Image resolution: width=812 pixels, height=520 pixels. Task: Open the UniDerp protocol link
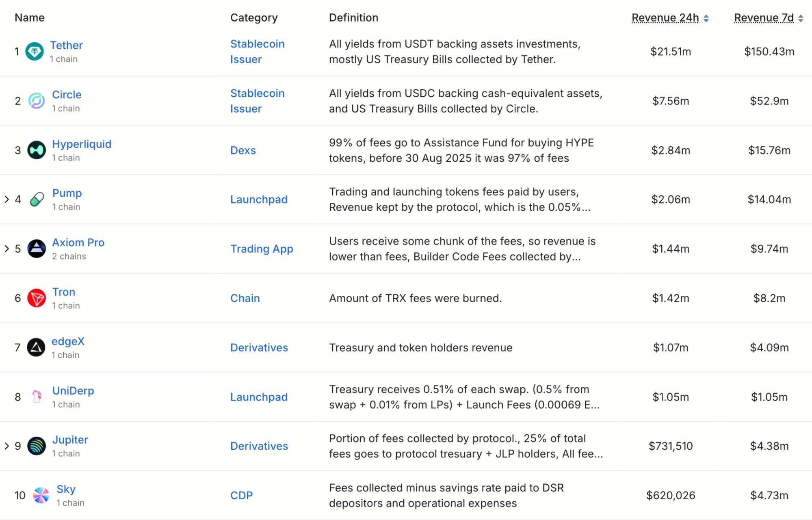pyautogui.click(x=73, y=390)
